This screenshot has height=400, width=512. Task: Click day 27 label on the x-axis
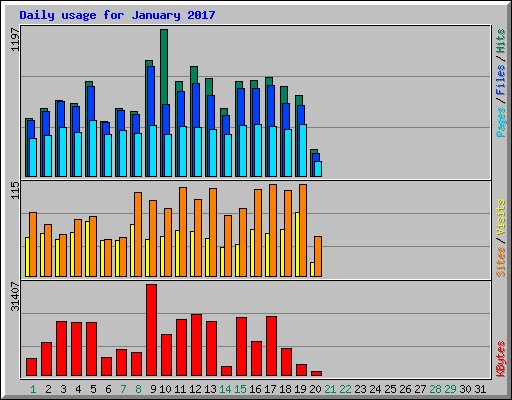pos(420,389)
